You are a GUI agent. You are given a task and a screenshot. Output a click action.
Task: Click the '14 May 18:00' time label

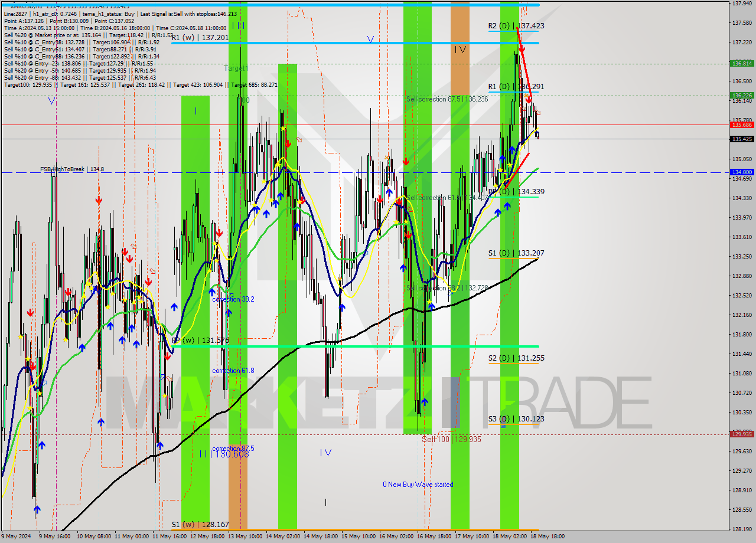coord(320,537)
